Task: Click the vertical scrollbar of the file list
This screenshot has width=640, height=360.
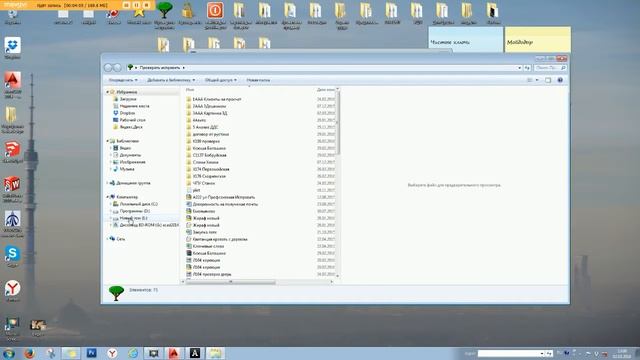Action: pyautogui.click(x=338, y=122)
